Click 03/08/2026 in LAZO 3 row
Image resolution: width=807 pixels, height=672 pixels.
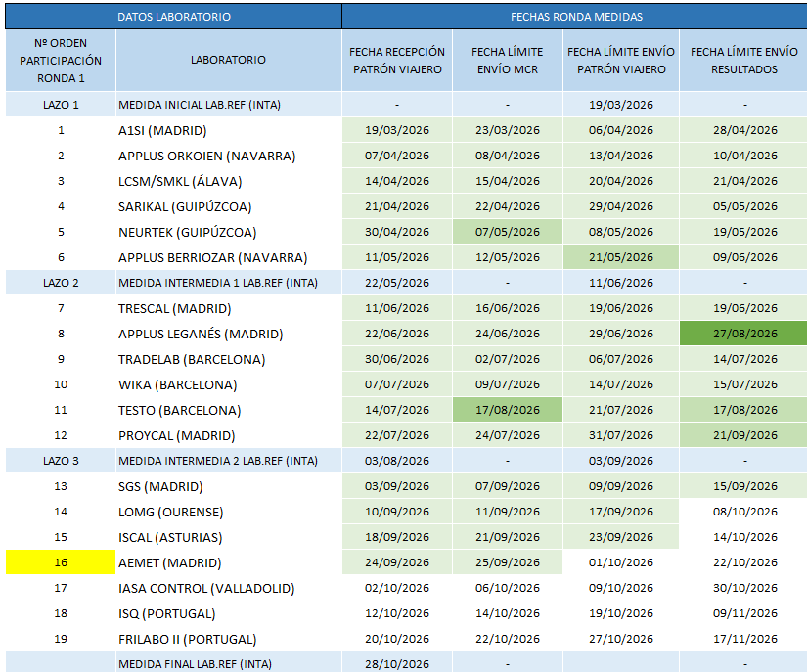tap(397, 461)
